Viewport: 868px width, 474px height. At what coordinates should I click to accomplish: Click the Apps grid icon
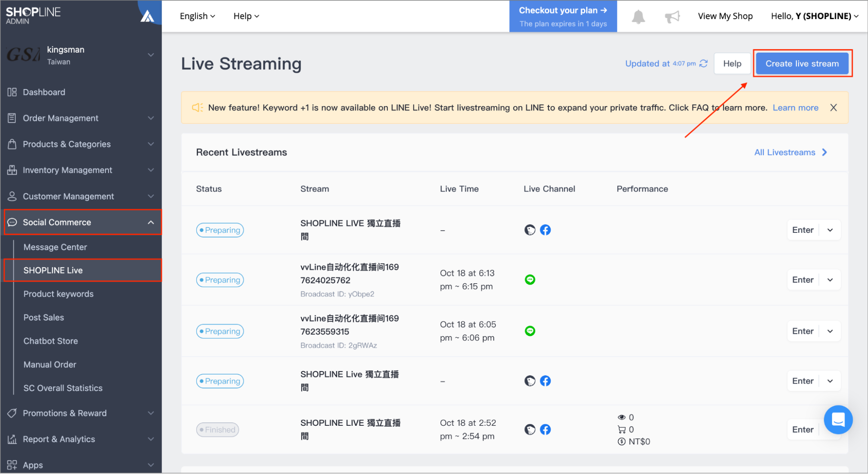pyautogui.click(x=12, y=465)
